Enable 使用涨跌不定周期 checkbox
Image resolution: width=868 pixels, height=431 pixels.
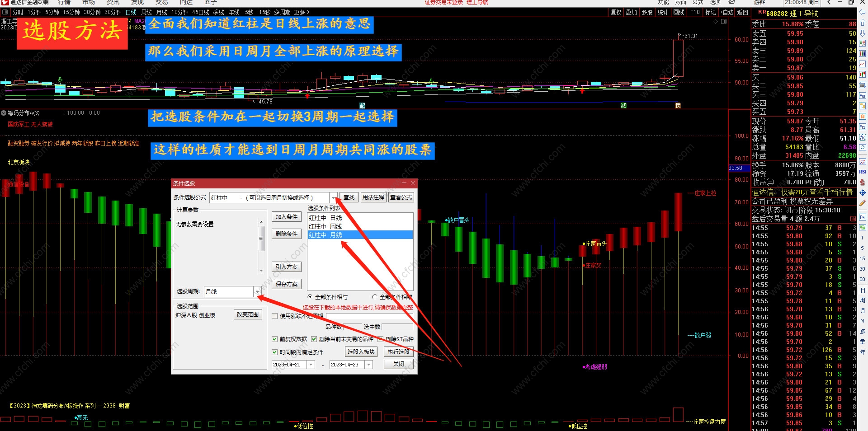click(274, 316)
